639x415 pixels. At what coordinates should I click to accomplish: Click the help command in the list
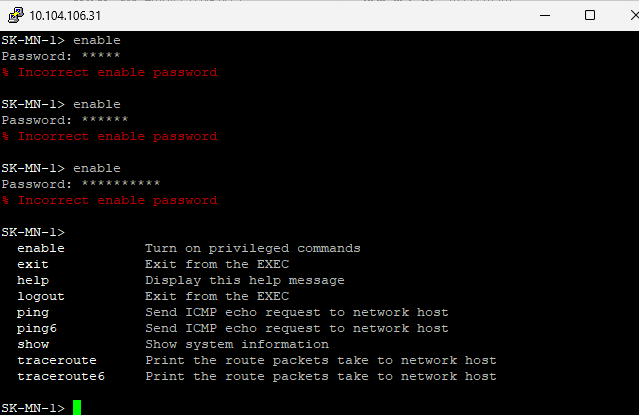[33, 280]
